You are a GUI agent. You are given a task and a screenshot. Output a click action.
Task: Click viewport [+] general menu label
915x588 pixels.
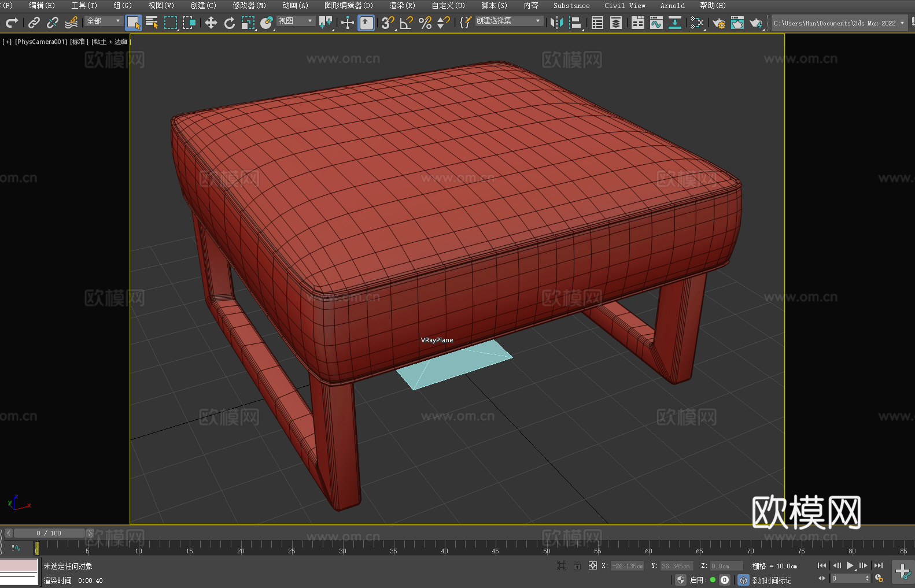click(7, 42)
